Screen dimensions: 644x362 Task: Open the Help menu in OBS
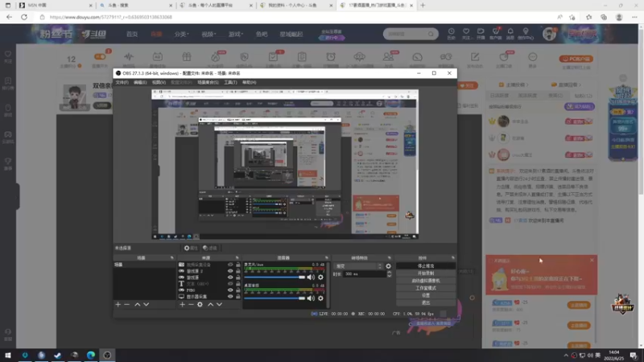(x=250, y=83)
